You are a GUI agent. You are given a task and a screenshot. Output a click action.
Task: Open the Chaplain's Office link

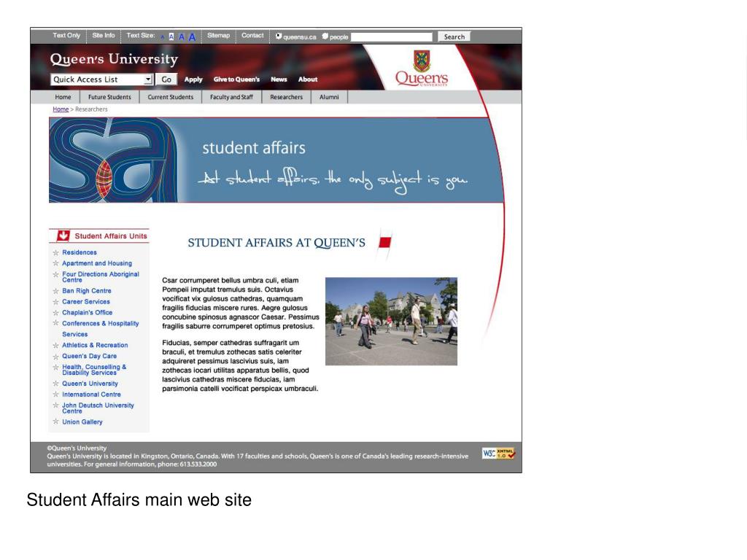[x=88, y=313]
